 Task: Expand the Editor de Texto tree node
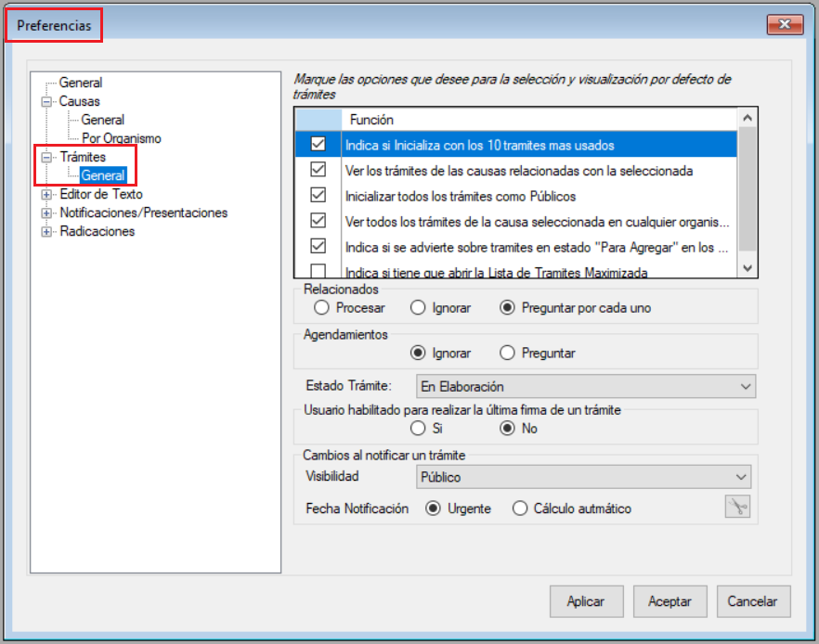pyautogui.click(x=46, y=194)
